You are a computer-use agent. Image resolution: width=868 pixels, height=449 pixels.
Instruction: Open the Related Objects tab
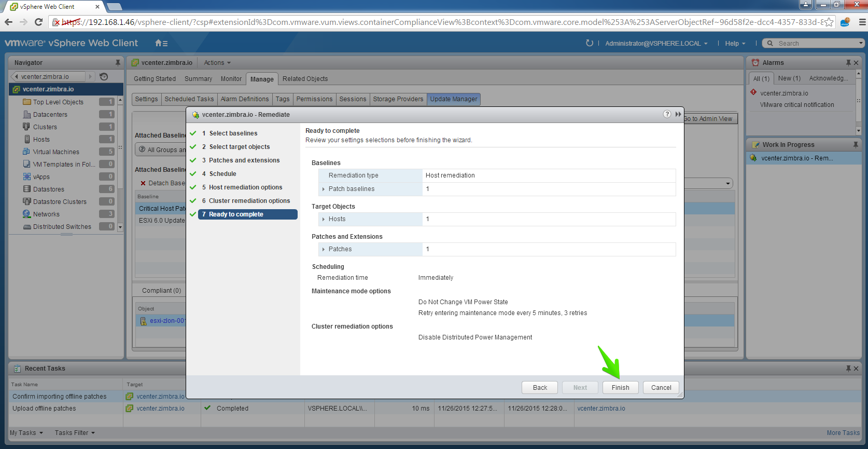[x=305, y=79]
